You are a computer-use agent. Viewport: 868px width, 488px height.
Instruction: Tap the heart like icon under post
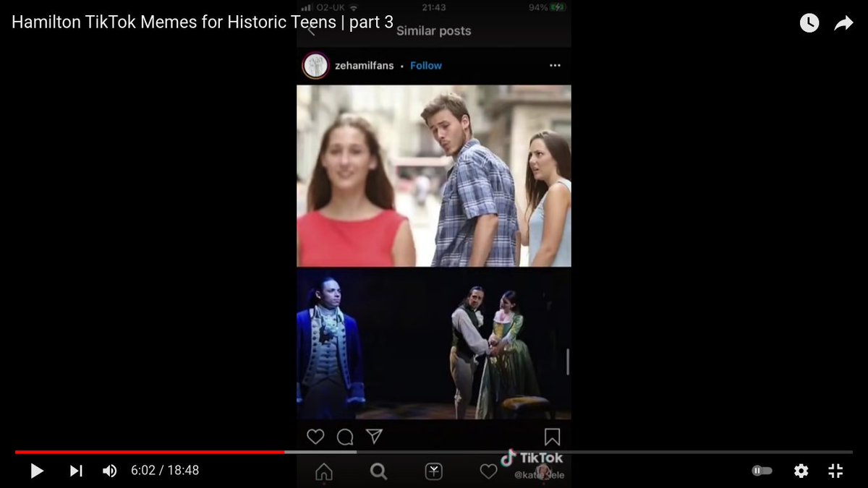[x=315, y=437]
